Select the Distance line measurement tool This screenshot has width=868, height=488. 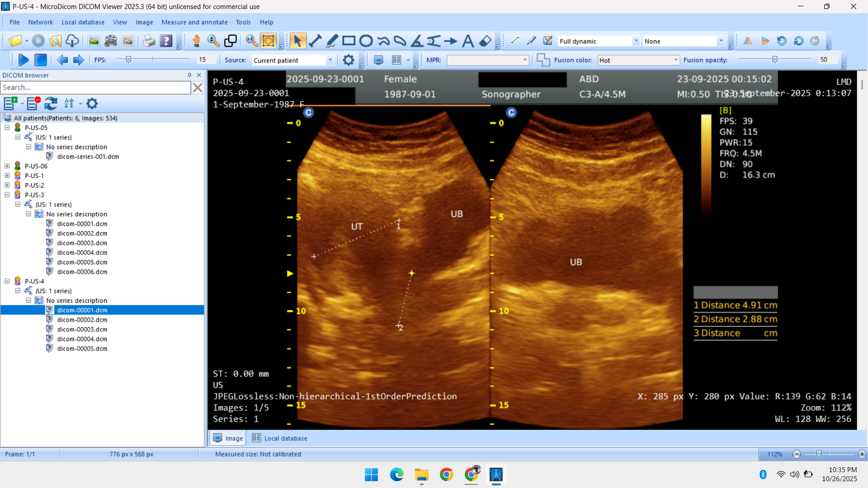click(x=315, y=41)
